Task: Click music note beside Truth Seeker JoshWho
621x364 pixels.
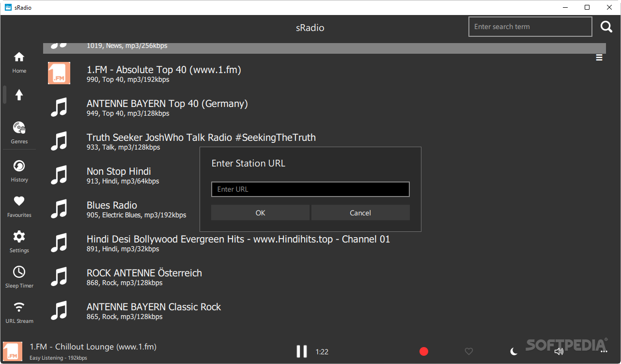Action: click(x=59, y=141)
